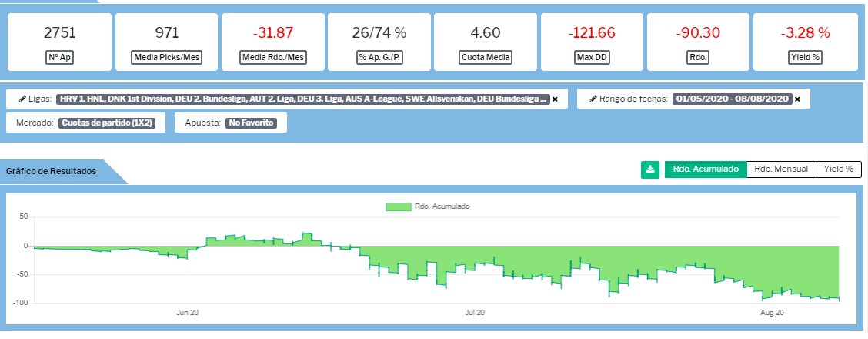The height and width of the screenshot is (339, 868).
Task: Show the Yield % chart view
Action: pyautogui.click(x=838, y=169)
